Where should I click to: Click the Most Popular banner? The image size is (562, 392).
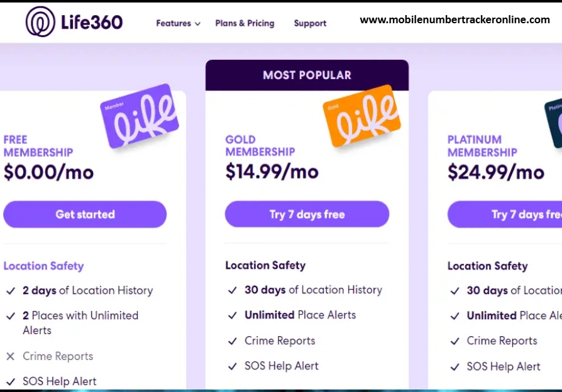307,75
